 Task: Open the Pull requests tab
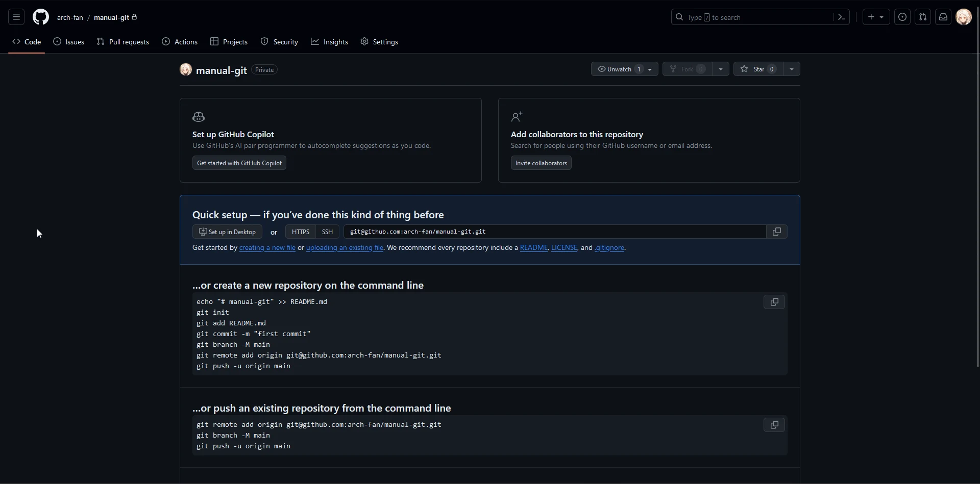(x=123, y=42)
